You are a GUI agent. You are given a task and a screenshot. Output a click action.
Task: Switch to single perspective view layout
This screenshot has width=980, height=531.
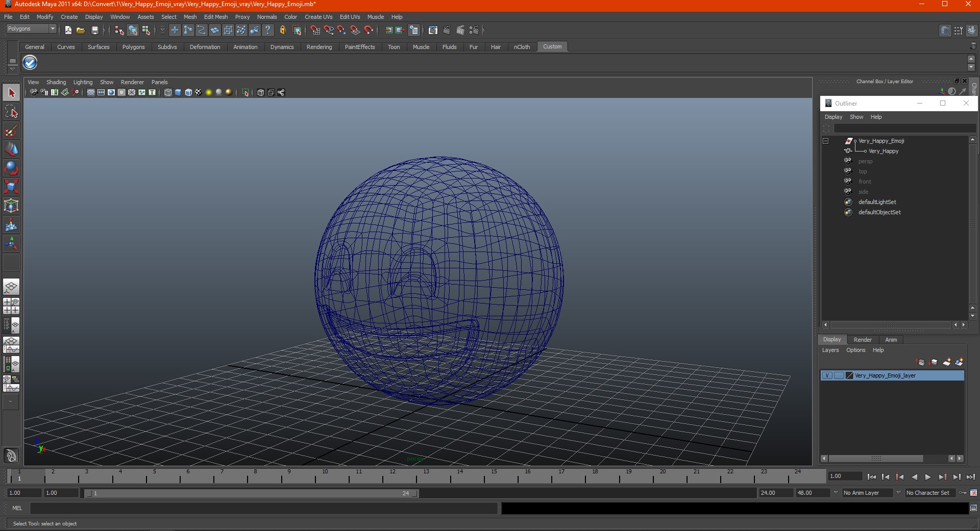pyautogui.click(x=11, y=287)
